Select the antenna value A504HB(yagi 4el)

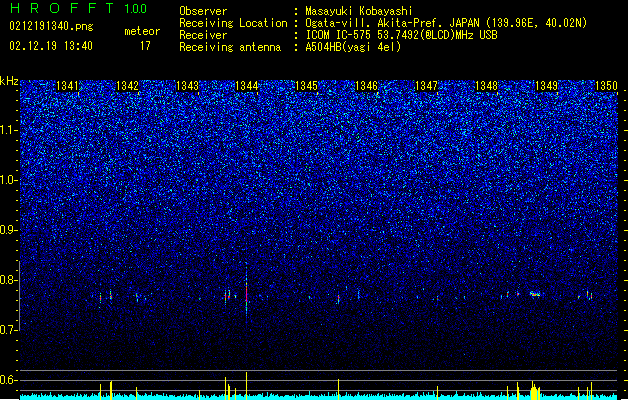click(353, 47)
